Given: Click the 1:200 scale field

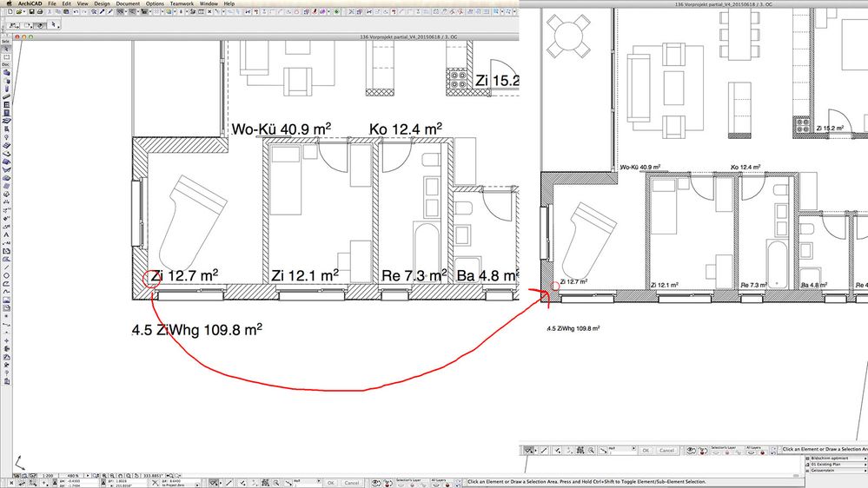Looking at the screenshot, I should tap(48, 476).
